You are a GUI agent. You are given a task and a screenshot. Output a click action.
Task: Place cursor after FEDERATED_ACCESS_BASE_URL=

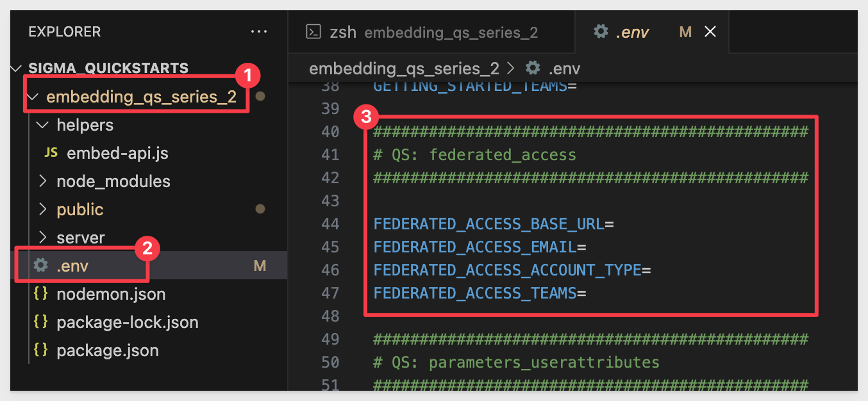(614, 224)
